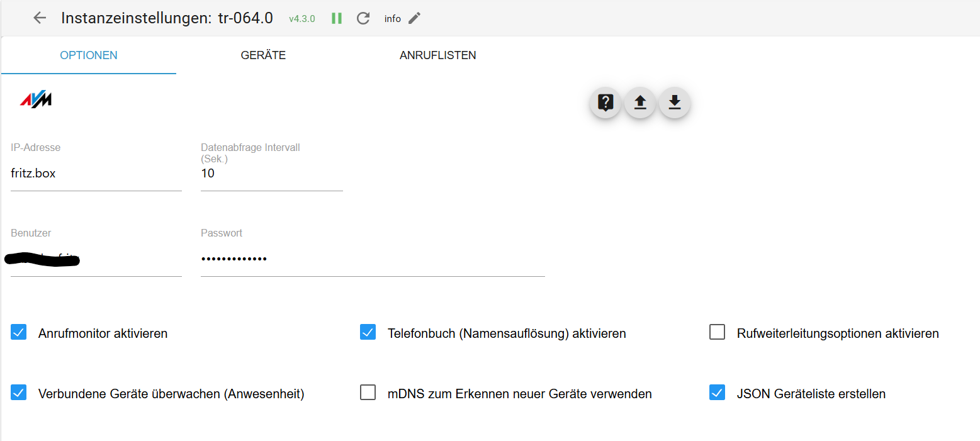Click into the Passwort field
Viewport: 980px width, 441px height.
tap(372, 259)
